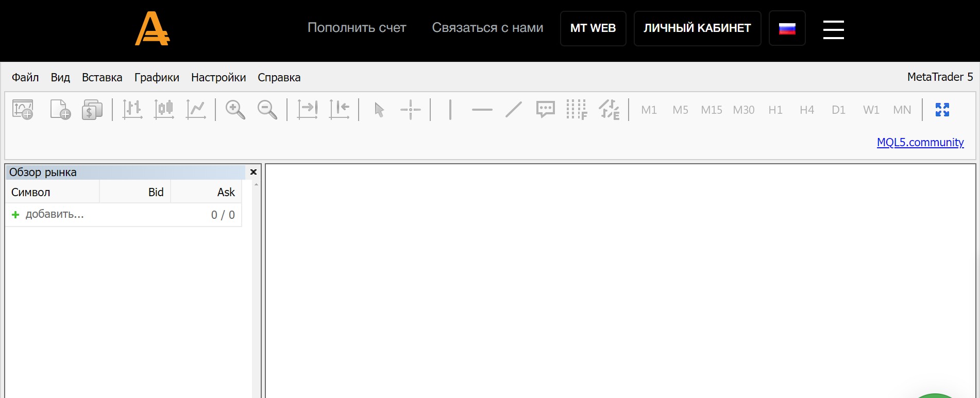Open ЛИЧНЫЙ КАБИНЕТ button

698,28
